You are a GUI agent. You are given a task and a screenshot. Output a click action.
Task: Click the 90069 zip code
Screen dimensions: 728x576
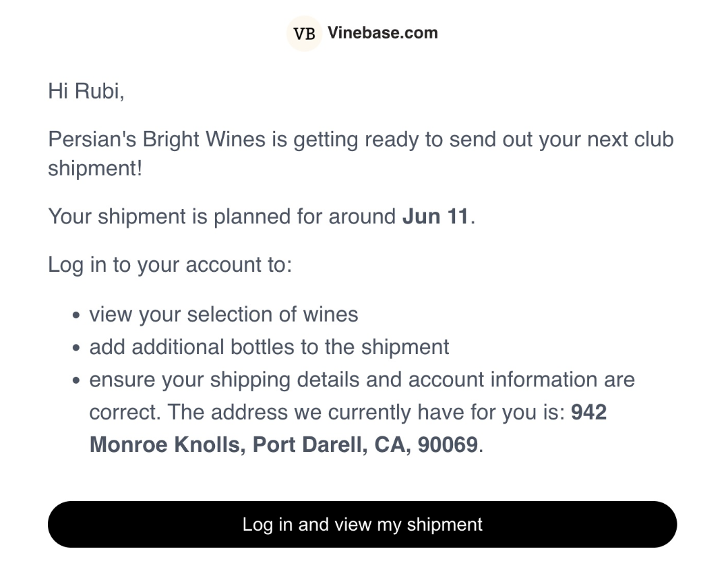448,444
